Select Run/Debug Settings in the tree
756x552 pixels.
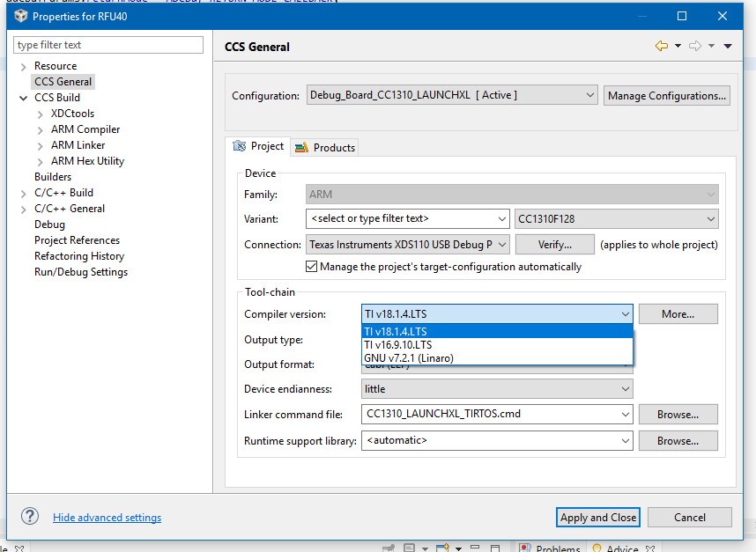[x=81, y=272]
